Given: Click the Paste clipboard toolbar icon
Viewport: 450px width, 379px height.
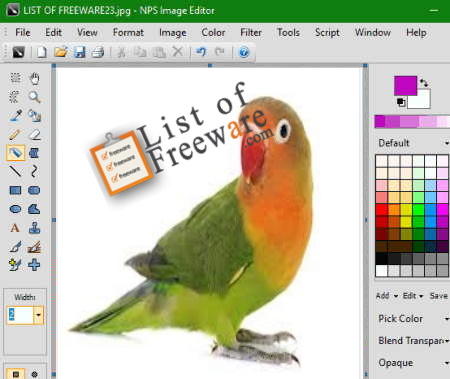Looking at the screenshot, I should tap(159, 52).
